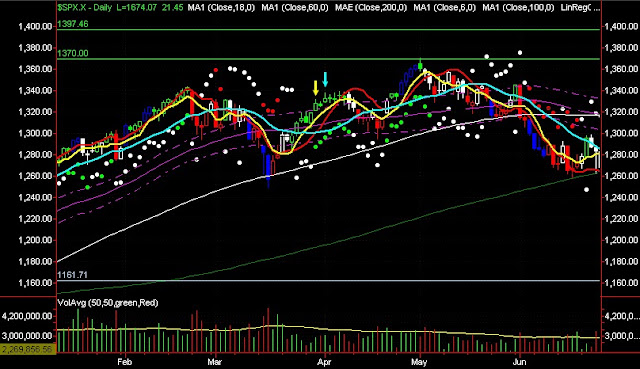Click the 2,269,858.56 volume value box
This screenshot has height=369, width=640.
coord(27,349)
